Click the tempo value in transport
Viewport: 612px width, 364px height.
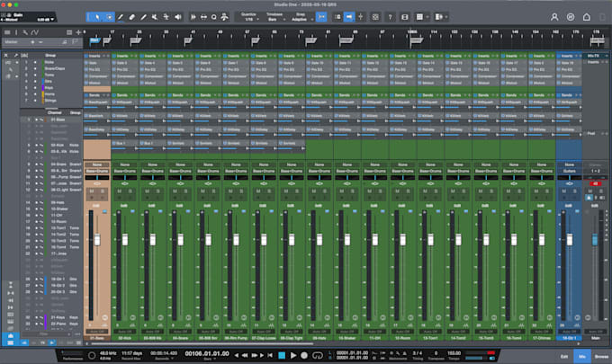454,353
